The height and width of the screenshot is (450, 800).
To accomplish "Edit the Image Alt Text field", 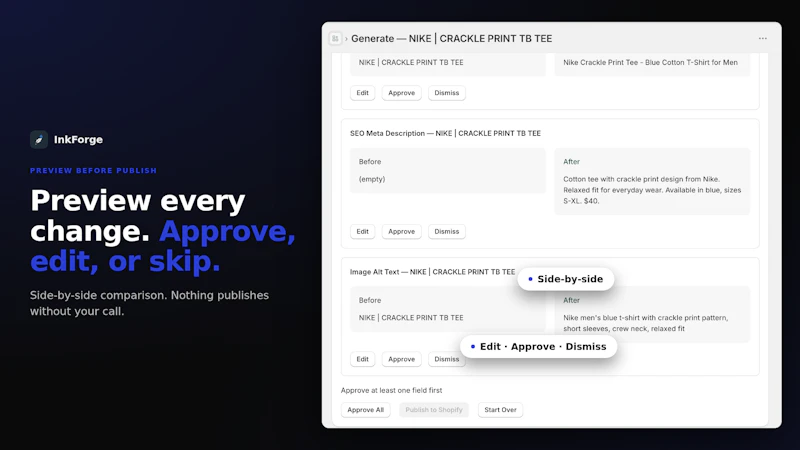I will pos(362,359).
